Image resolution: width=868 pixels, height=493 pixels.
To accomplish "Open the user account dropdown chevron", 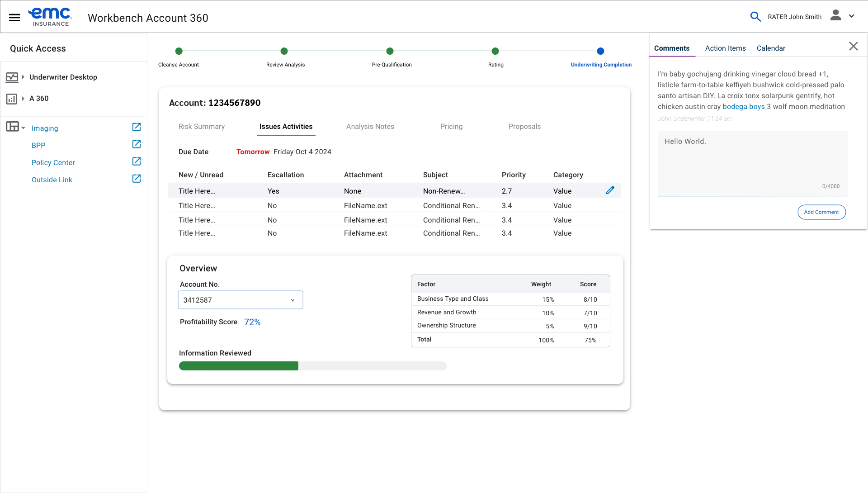I will click(851, 16).
